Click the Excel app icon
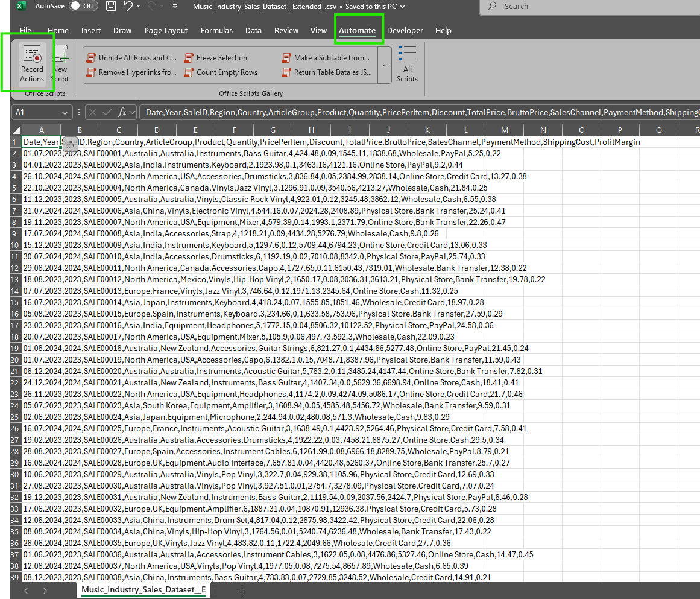 point(20,6)
